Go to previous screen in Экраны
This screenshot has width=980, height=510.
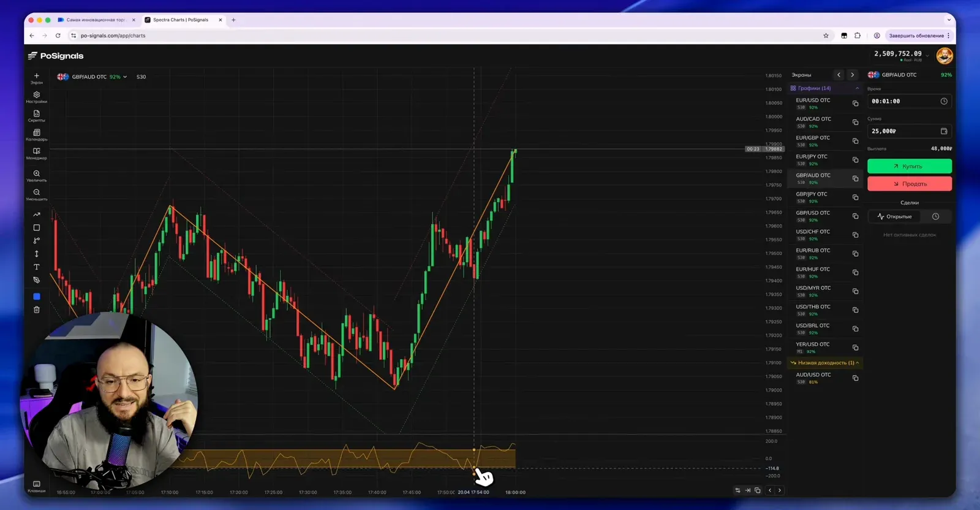(839, 75)
